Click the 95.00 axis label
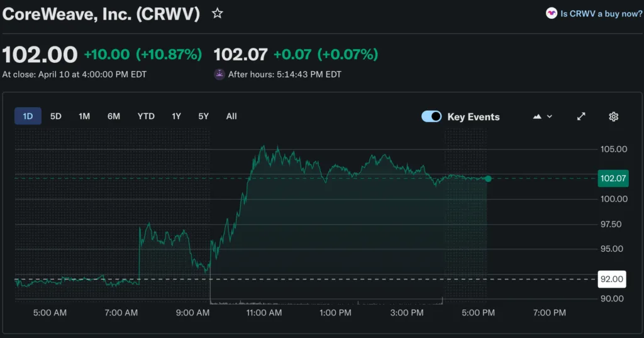 click(611, 249)
